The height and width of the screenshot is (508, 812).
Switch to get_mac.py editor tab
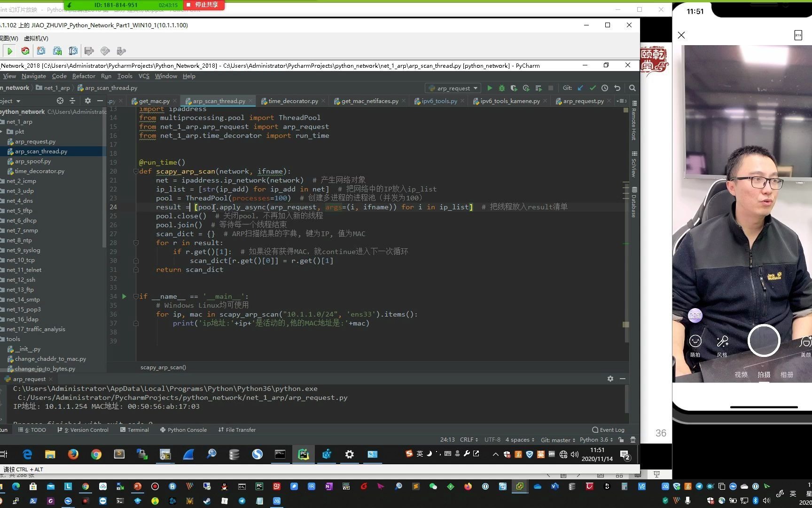click(x=154, y=101)
